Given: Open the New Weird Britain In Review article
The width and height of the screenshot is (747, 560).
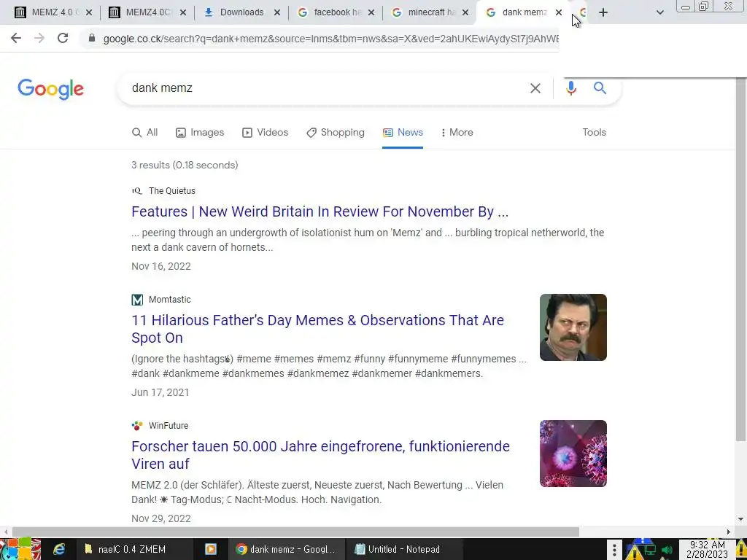Looking at the screenshot, I should point(320,211).
